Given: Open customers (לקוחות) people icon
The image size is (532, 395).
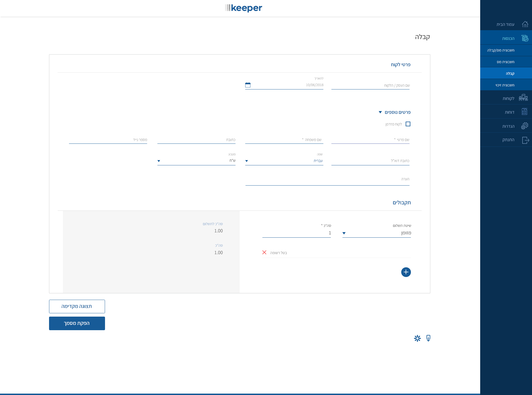Looking at the screenshot, I should [523, 98].
